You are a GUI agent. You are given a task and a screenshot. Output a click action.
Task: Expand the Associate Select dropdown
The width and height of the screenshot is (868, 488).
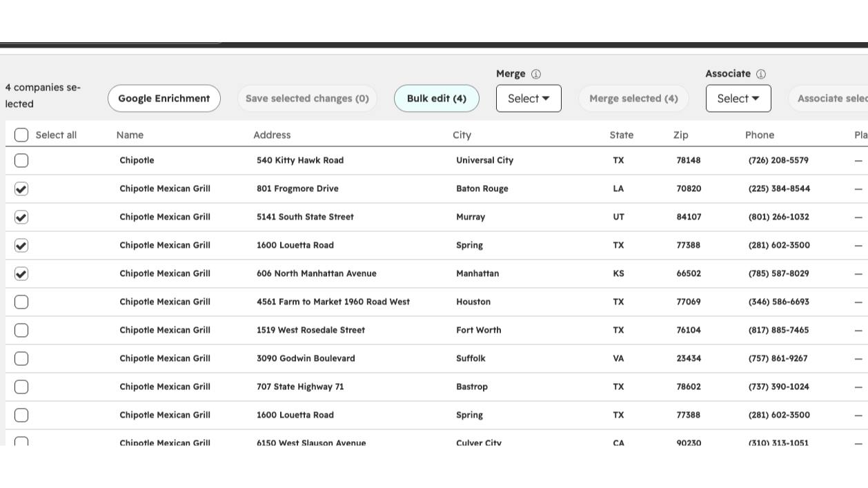(x=738, y=98)
